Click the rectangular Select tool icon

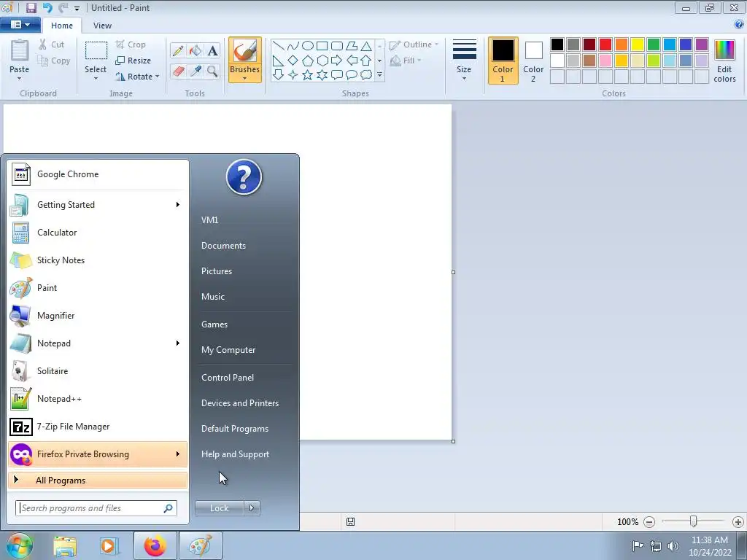pyautogui.click(x=96, y=52)
